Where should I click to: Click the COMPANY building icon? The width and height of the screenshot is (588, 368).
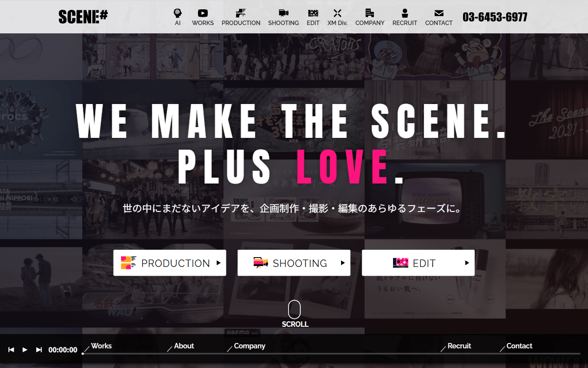coord(370,13)
